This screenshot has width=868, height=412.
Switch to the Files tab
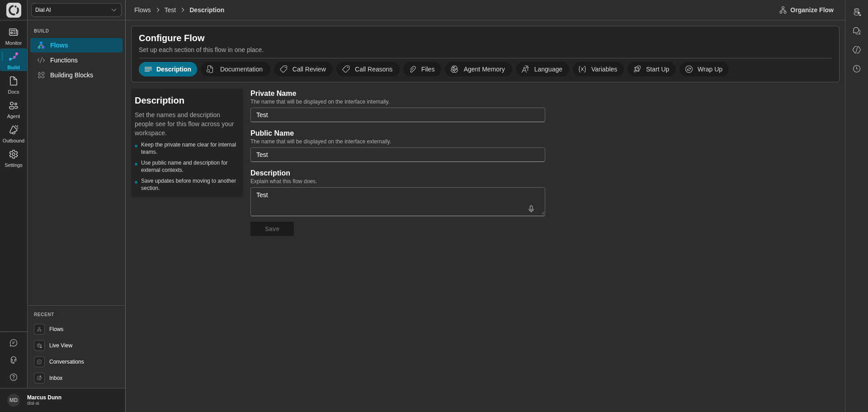(422, 69)
